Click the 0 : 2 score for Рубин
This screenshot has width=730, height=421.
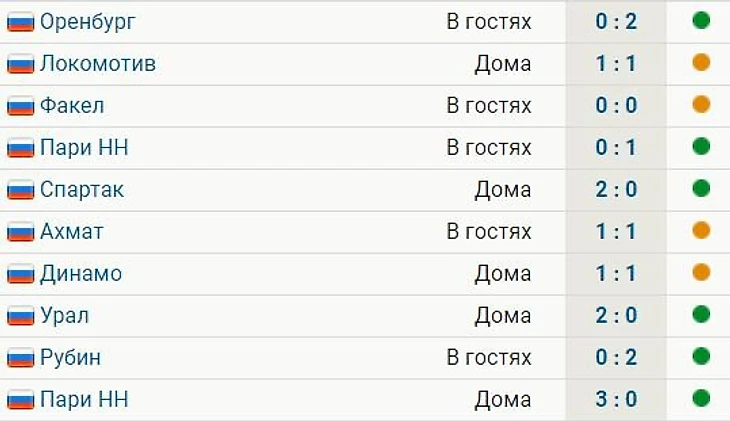coord(616,357)
